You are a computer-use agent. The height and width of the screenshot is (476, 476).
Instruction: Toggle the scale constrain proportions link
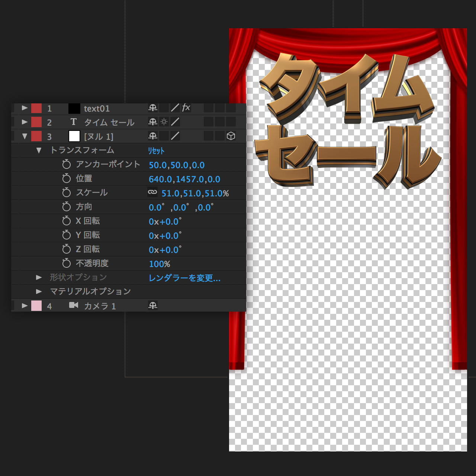(152, 192)
